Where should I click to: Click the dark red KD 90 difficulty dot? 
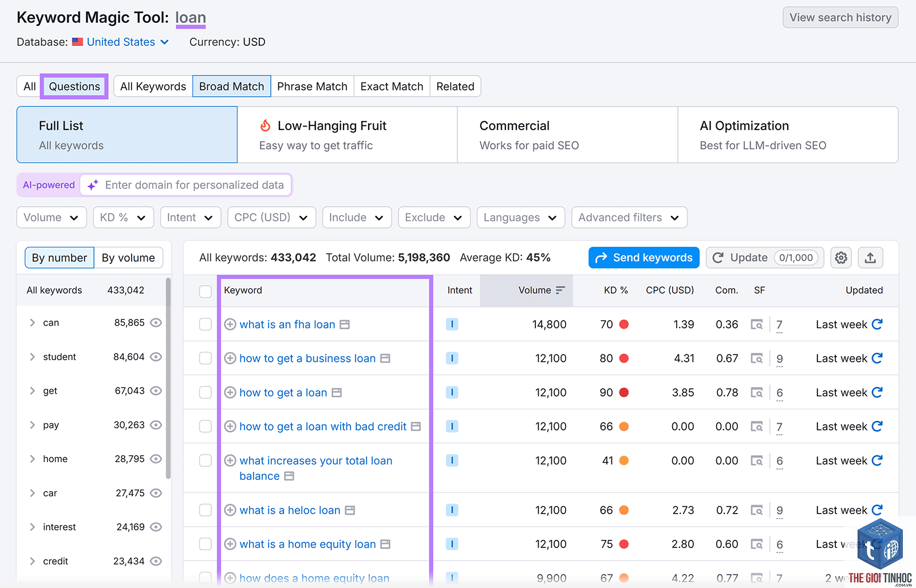click(x=624, y=393)
